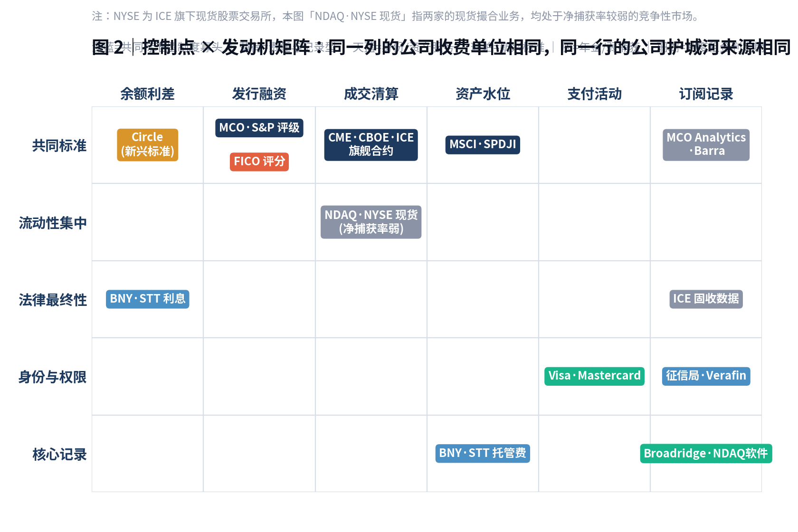Click the 法律最终性 row label

point(53,300)
